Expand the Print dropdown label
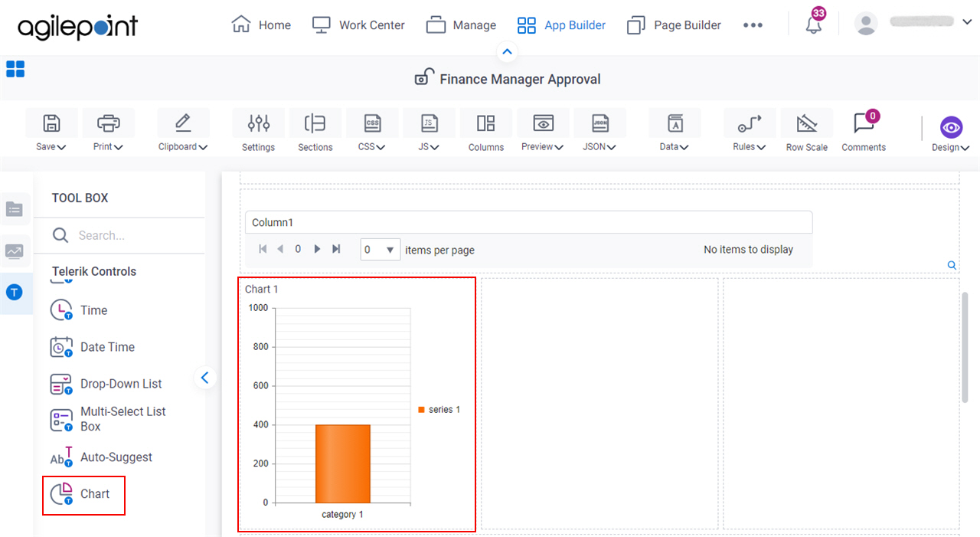This screenshot has width=980, height=537. coord(109,146)
